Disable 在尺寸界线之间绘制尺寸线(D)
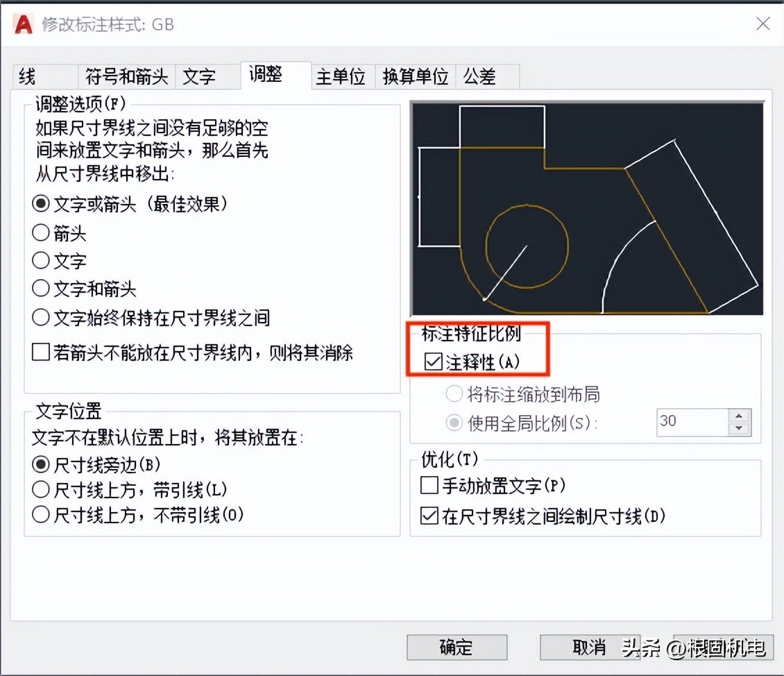This screenshot has width=784, height=676. coord(428,516)
